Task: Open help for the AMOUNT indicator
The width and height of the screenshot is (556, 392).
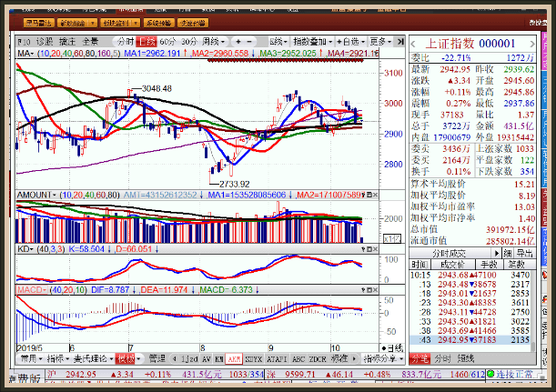Action: 363,195
